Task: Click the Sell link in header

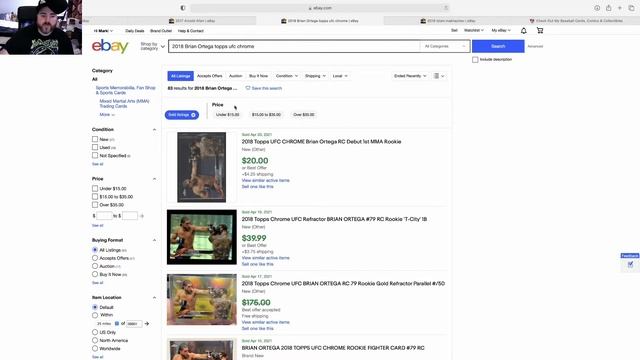Action: click(x=454, y=31)
